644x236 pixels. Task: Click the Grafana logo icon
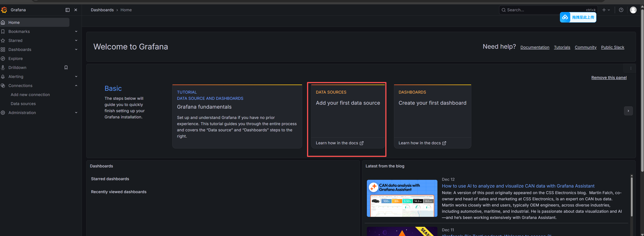pos(4,10)
